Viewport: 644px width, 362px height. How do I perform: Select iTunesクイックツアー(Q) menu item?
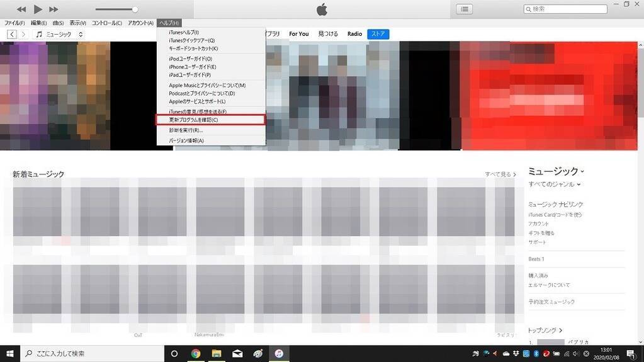tap(211, 40)
